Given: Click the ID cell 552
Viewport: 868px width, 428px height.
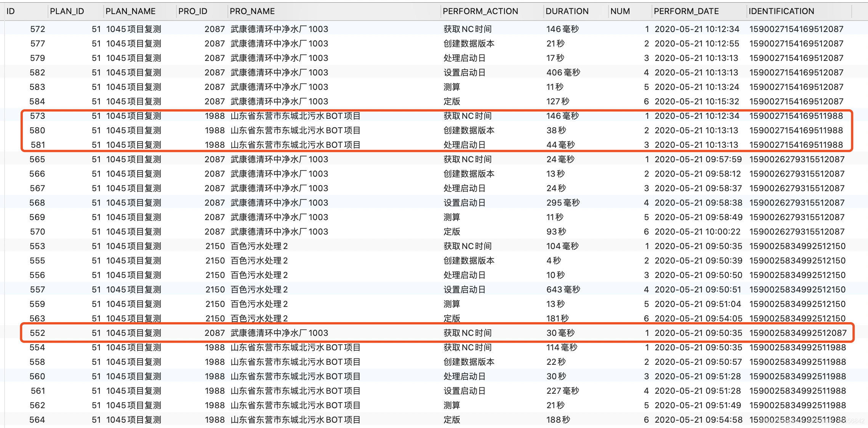Looking at the screenshot, I should pos(37,333).
